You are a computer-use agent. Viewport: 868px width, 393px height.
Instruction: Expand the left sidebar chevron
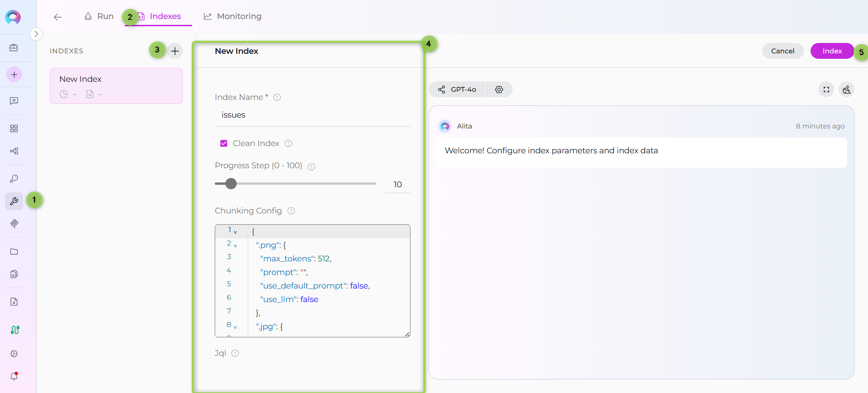pyautogui.click(x=36, y=34)
